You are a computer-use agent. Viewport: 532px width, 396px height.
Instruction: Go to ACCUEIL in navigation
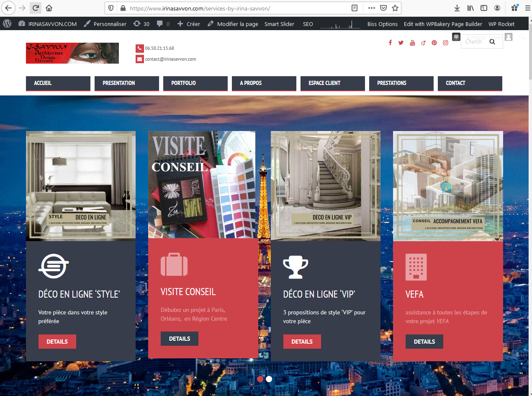[58, 83]
